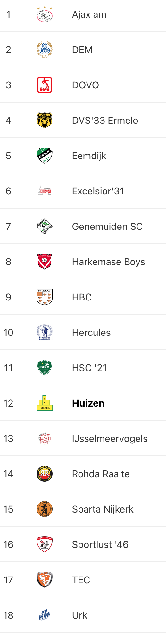Select the SV Urk logo
The image size is (166, 644).
45,615
